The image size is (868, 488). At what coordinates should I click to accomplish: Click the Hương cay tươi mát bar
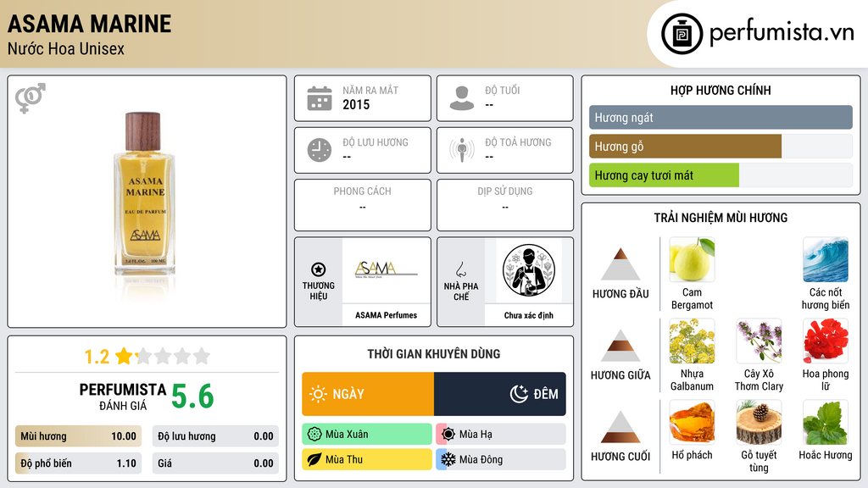721,175
